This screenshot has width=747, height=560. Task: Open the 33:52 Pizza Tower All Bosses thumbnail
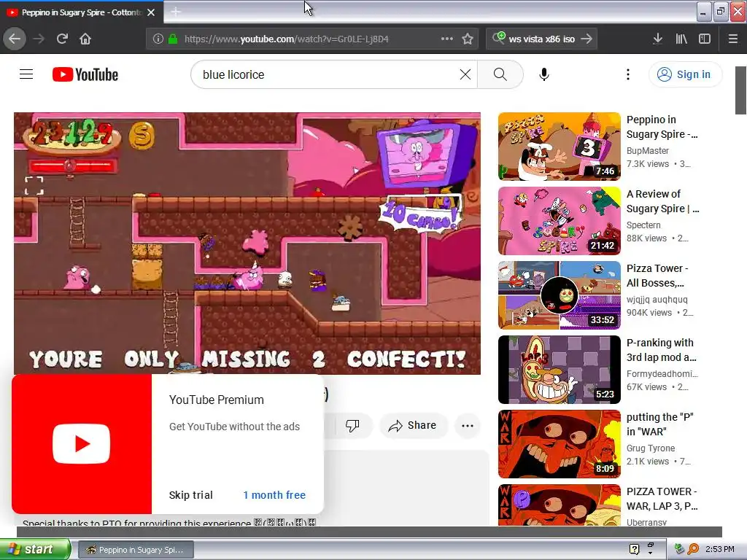560,295
